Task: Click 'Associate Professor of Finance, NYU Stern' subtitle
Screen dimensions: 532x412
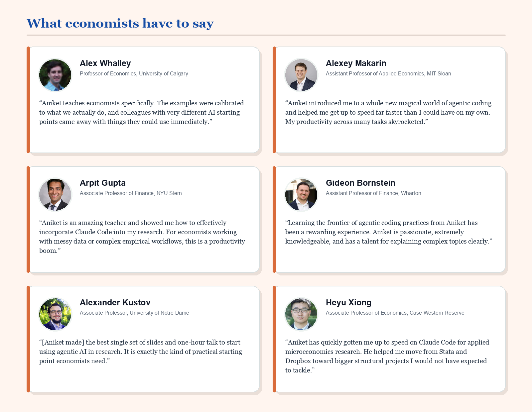Action: tap(131, 193)
